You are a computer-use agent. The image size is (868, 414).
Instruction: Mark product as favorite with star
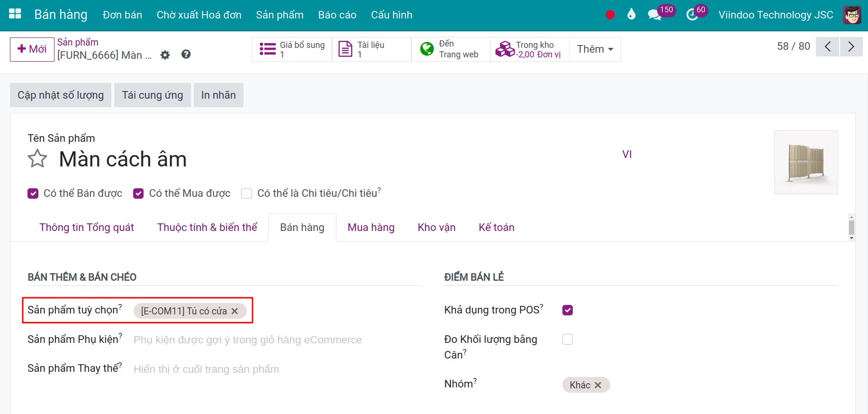pos(37,159)
